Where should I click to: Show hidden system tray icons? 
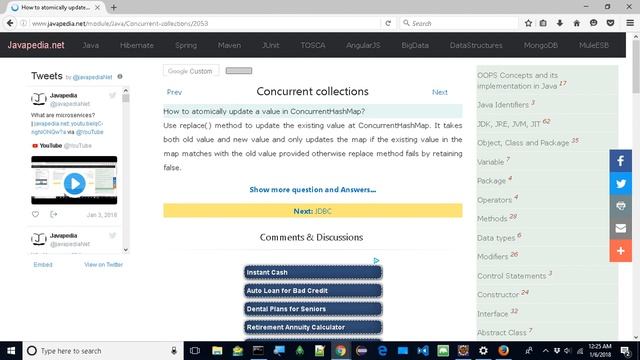[546, 351]
